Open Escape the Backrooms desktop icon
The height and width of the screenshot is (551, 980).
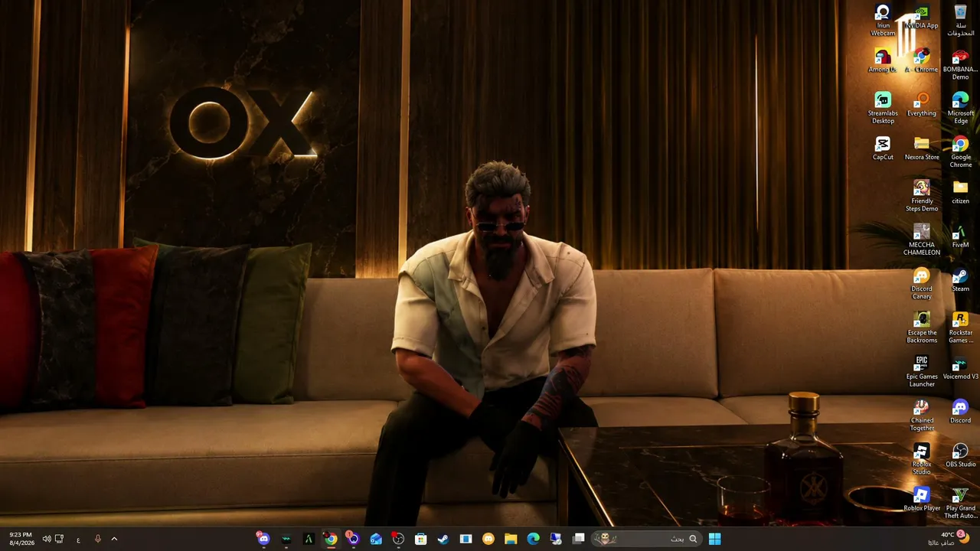coord(922,328)
